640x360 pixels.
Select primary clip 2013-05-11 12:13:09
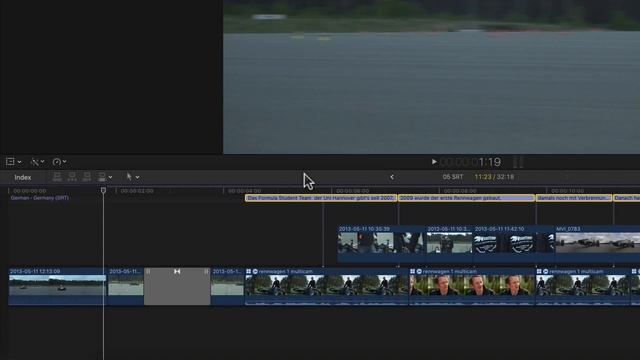pos(57,286)
